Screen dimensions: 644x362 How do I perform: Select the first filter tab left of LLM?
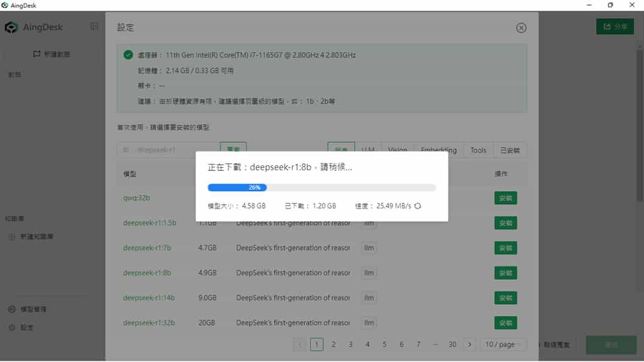click(x=341, y=150)
